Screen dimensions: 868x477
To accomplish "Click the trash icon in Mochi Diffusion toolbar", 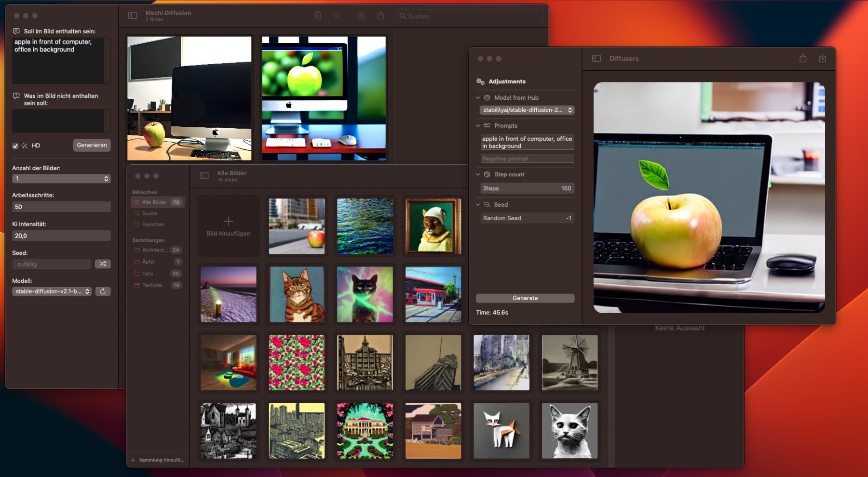I will [x=318, y=16].
